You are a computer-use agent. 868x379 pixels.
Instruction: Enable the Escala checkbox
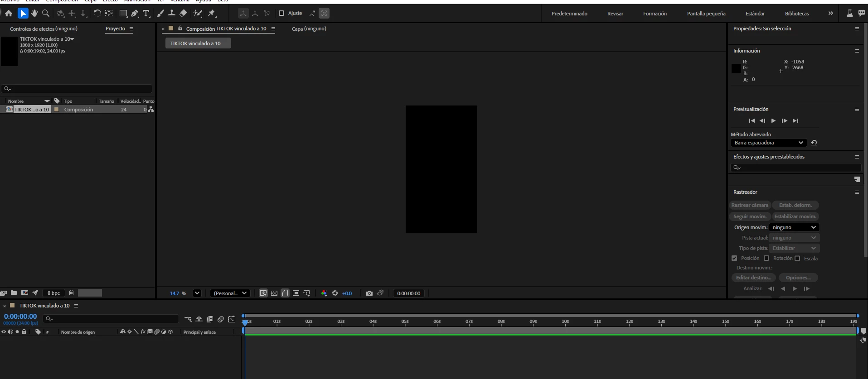797,258
